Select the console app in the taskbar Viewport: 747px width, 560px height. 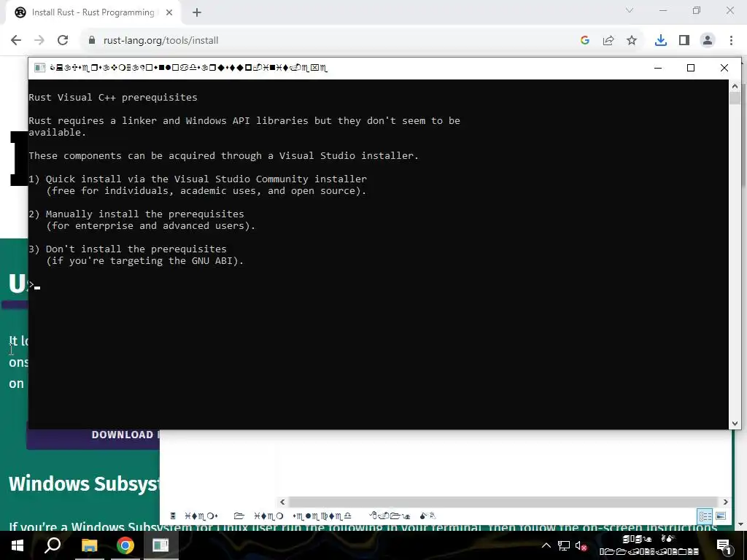160,545
